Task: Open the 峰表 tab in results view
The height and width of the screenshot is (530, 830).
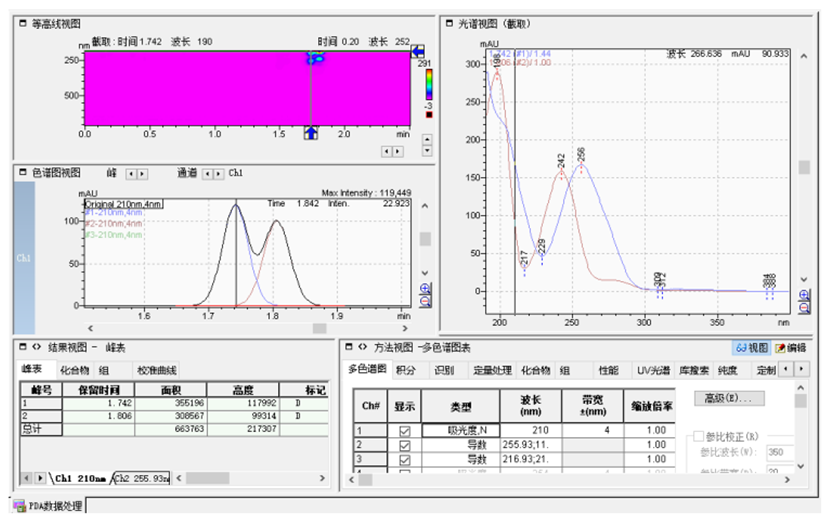Action: pyautogui.click(x=32, y=369)
